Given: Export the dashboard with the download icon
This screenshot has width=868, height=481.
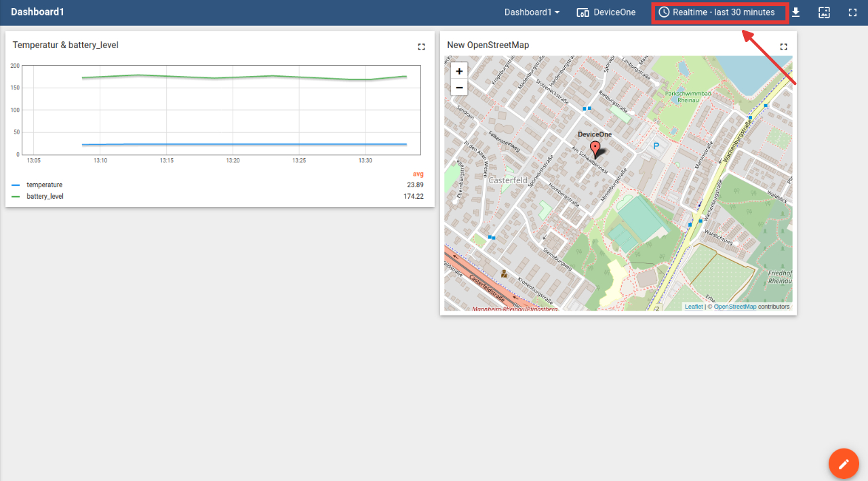Looking at the screenshot, I should pos(796,12).
